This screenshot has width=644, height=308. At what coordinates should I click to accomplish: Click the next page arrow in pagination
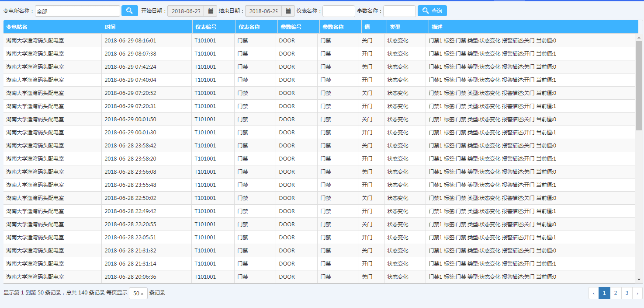click(x=637, y=293)
